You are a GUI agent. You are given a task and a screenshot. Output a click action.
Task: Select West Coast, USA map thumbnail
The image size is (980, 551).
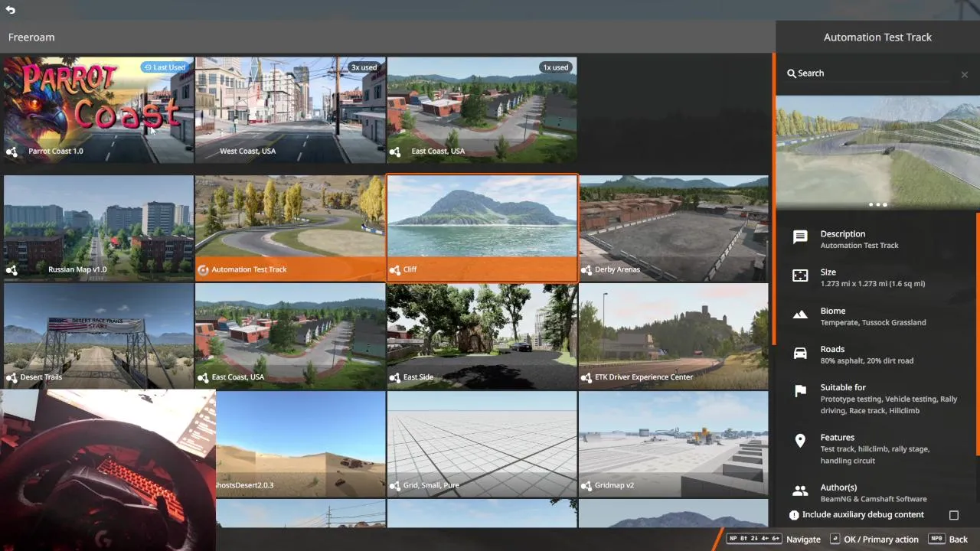[x=290, y=110]
